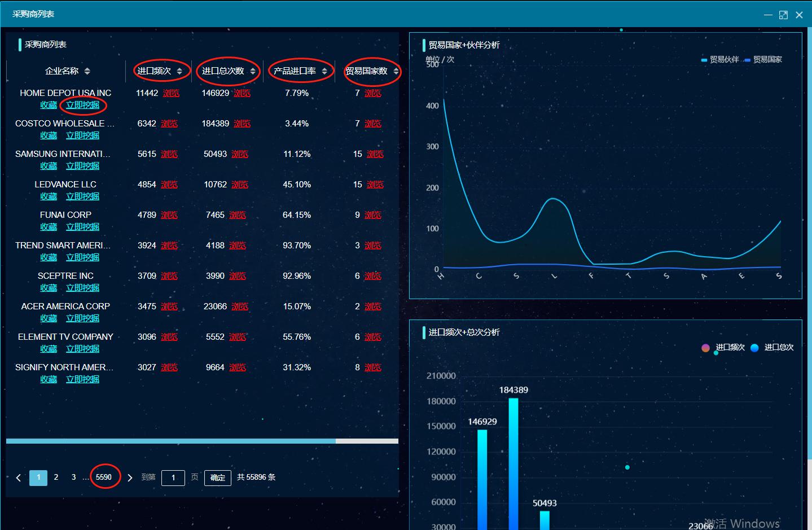The height and width of the screenshot is (530, 812).
Task: Click the 产品进口率 sort arrows icon
Action: [324, 71]
